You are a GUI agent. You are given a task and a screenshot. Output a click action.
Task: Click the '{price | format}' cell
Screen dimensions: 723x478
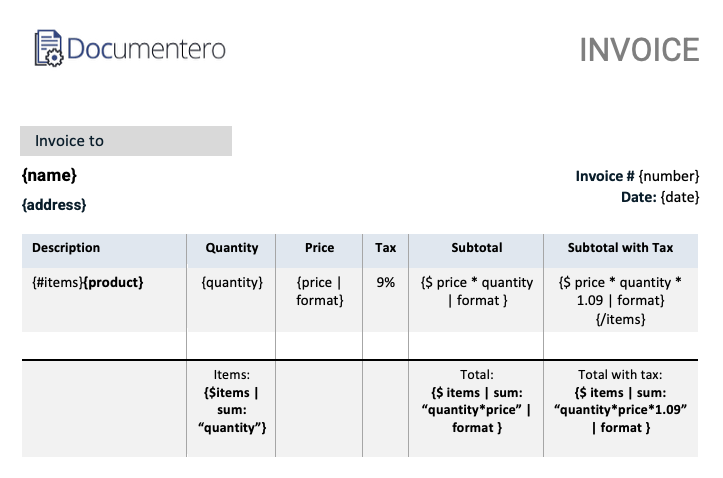pos(319,291)
